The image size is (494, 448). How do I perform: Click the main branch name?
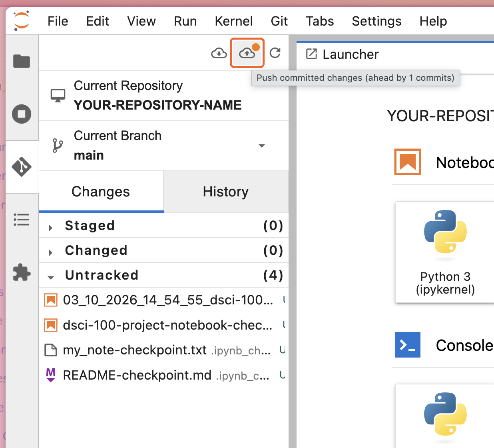tap(89, 155)
